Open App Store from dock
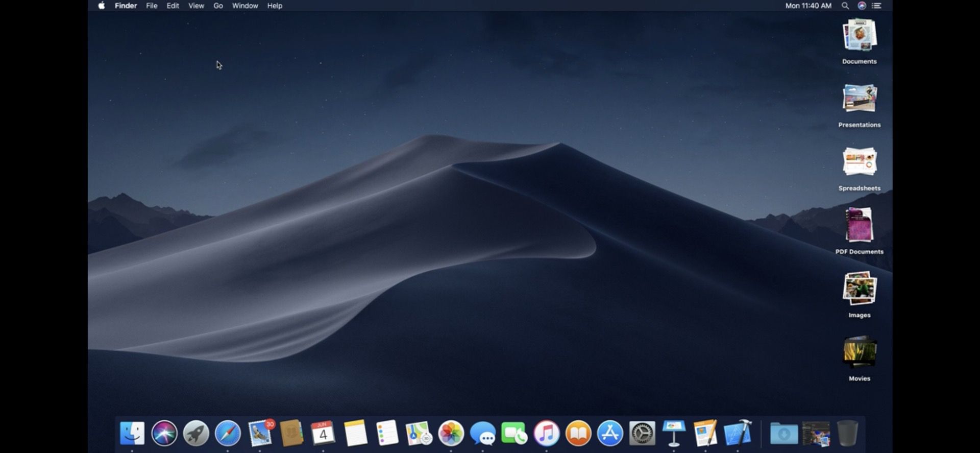The height and width of the screenshot is (453, 980). click(610, 433)
